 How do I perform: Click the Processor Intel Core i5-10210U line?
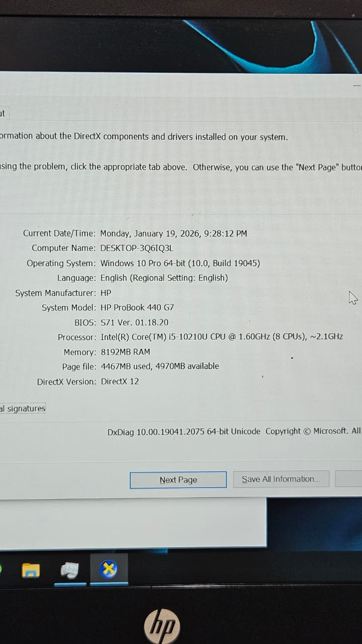221,337
